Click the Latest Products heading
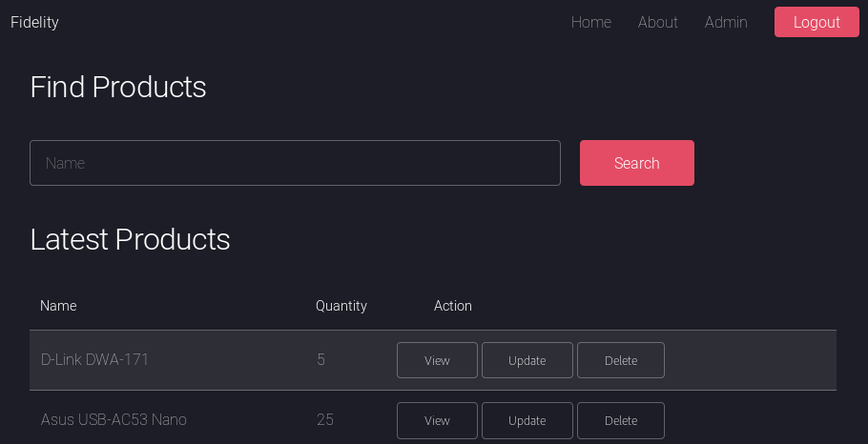 [x=130, y=239]
